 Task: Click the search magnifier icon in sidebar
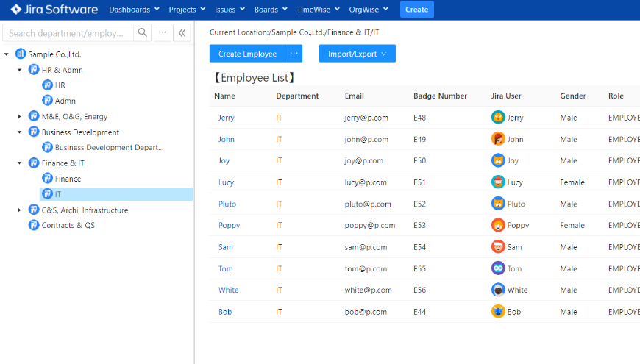(143, 33)
